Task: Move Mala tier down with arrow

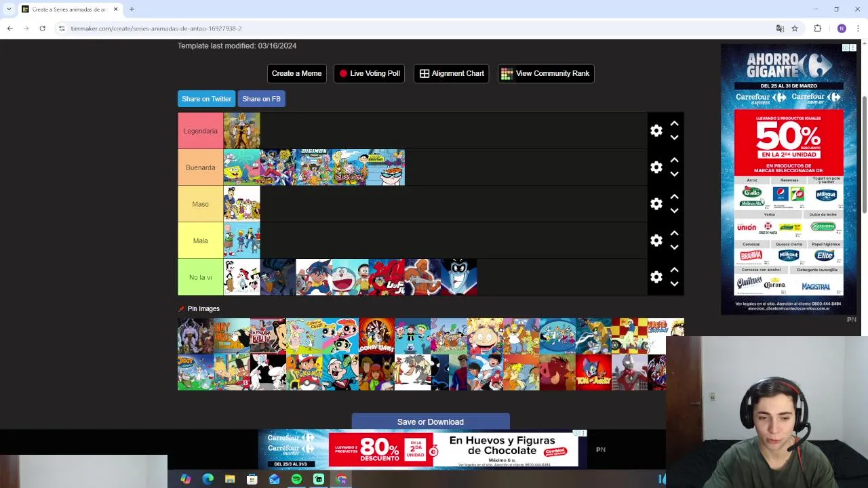Action: (x=674, y=247)
